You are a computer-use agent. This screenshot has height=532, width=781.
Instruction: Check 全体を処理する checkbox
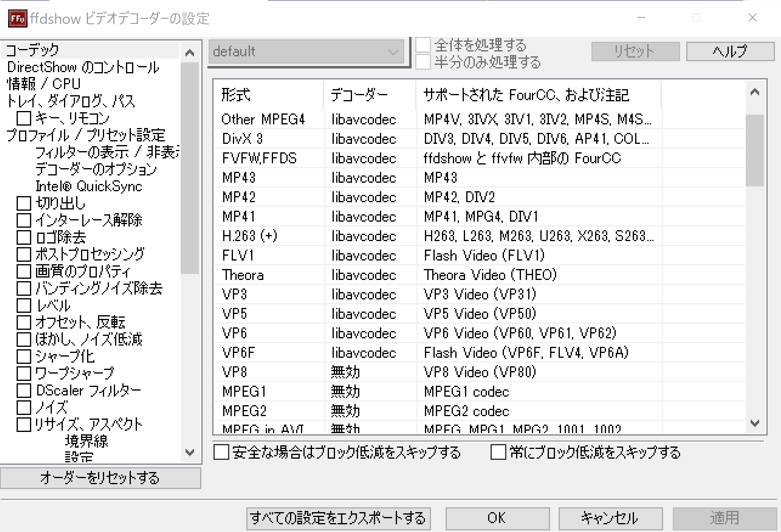(x=423, y=45)
